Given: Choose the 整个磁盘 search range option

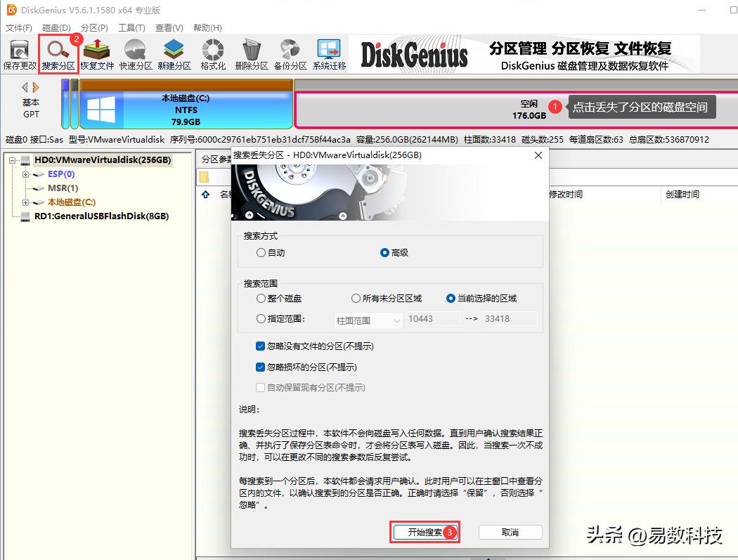Looking at the screenshot, I should 261,298.
